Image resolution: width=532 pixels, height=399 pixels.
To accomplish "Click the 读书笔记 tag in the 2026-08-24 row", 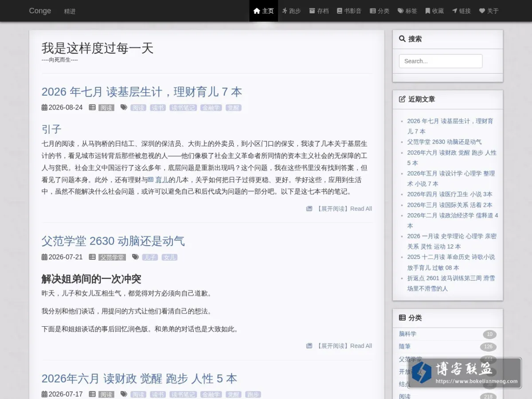I will point(183,108).
